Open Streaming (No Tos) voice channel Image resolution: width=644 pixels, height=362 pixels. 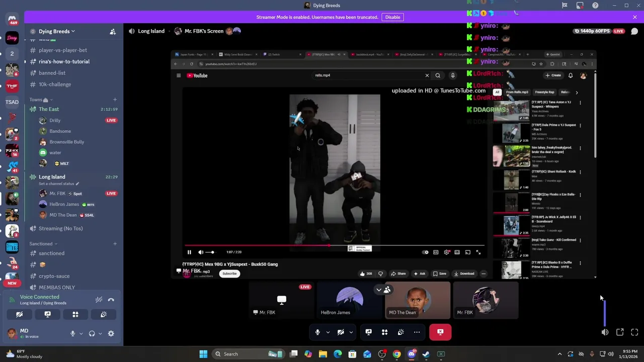60,228
